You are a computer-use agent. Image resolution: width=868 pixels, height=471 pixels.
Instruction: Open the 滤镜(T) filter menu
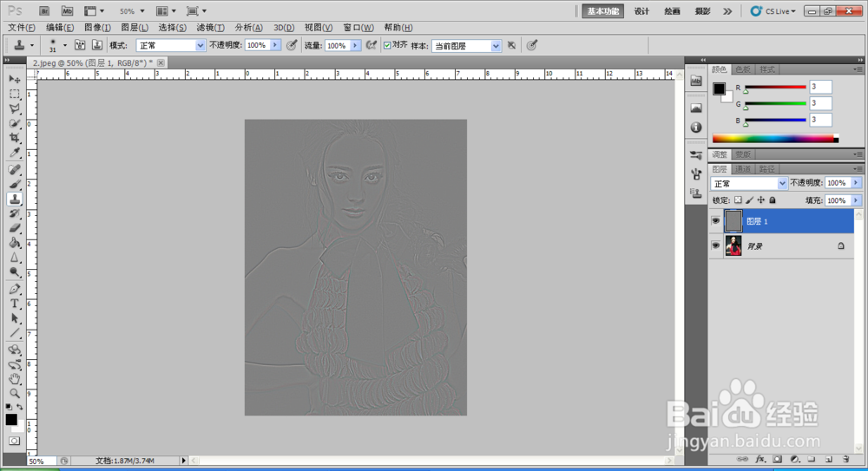tap(210, 28)
